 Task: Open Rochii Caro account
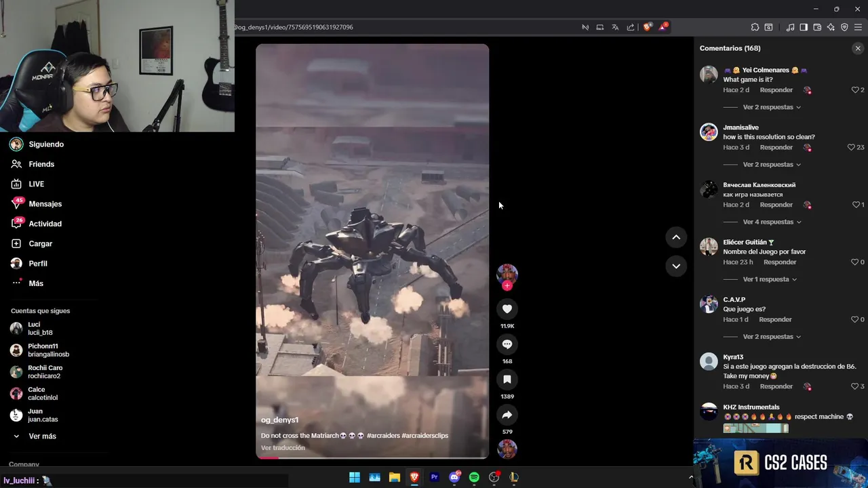click(45, 372)
